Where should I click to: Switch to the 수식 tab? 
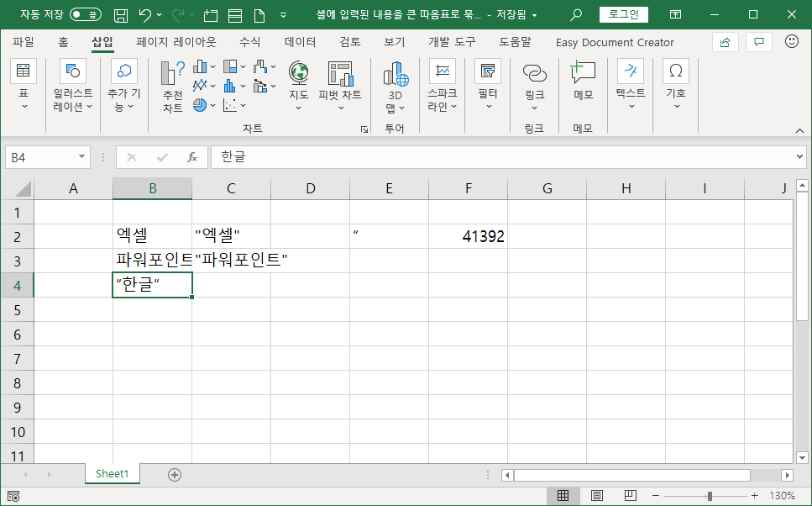coord(249,42)
